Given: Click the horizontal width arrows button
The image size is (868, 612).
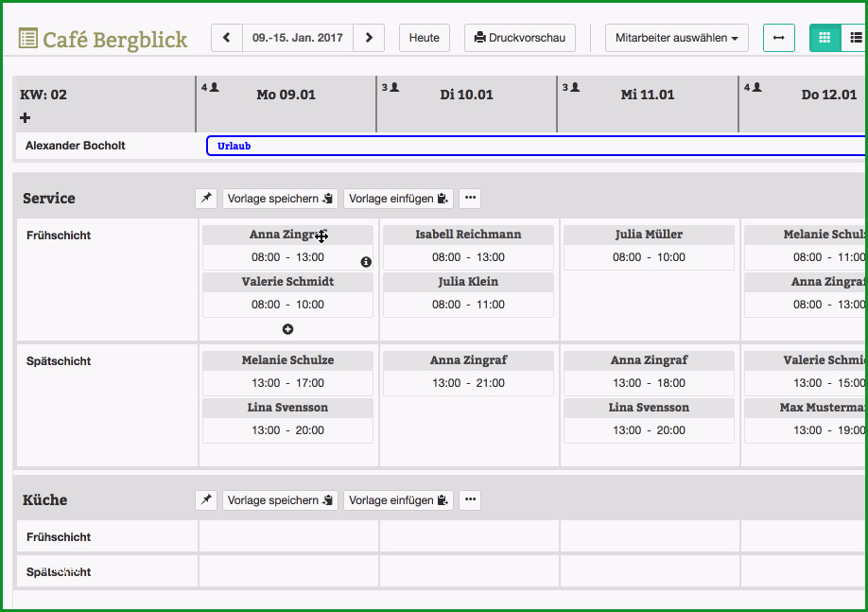Looking at the screenshot, I should (x=779, y=38).
